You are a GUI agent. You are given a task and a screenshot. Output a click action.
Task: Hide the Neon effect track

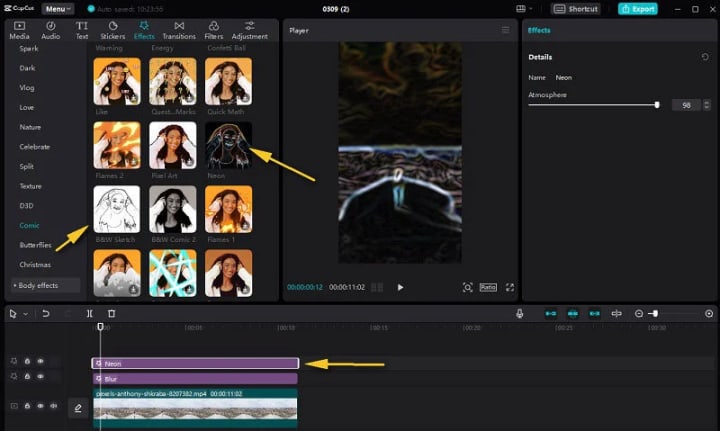click(40, 361)
